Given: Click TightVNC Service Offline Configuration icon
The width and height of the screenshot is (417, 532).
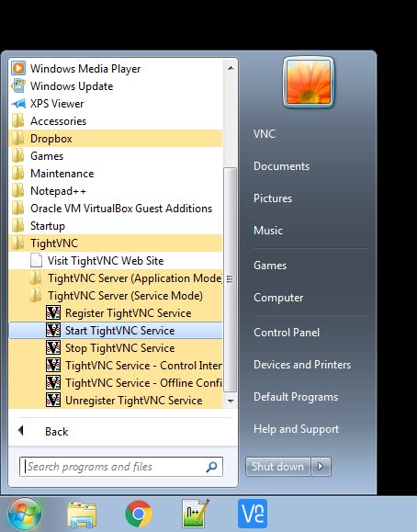Looking at the screenshot, I should [x=53, y=382].
